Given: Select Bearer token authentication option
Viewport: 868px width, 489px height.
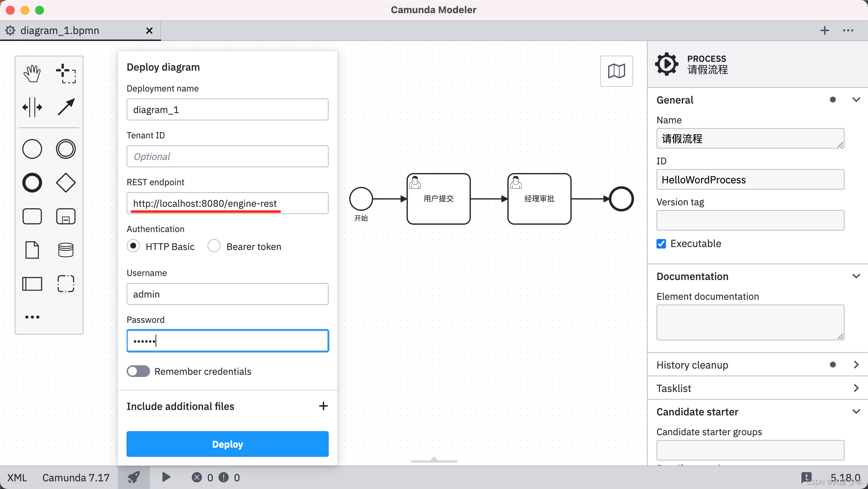Looking at the screenshot, I should click(215, 246).
